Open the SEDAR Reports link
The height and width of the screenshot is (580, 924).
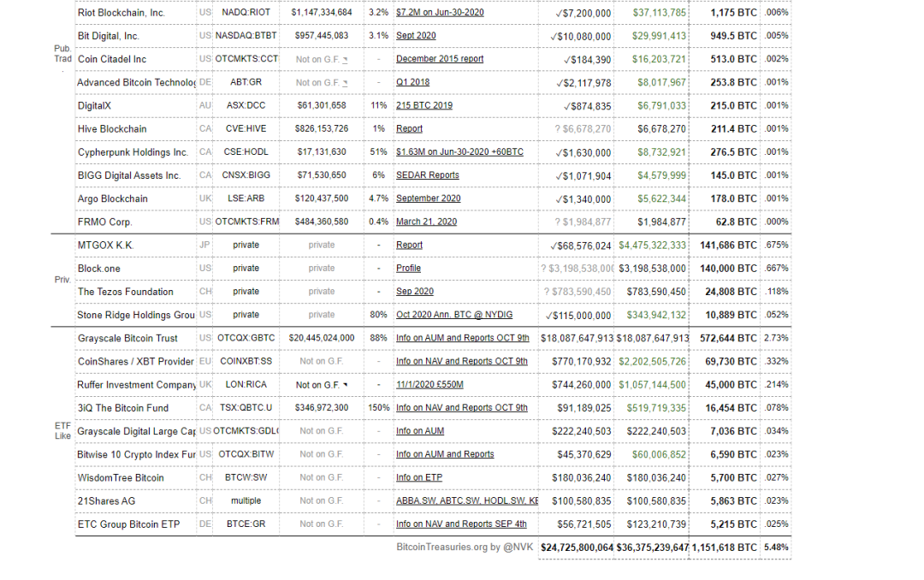tap(427, 175)
